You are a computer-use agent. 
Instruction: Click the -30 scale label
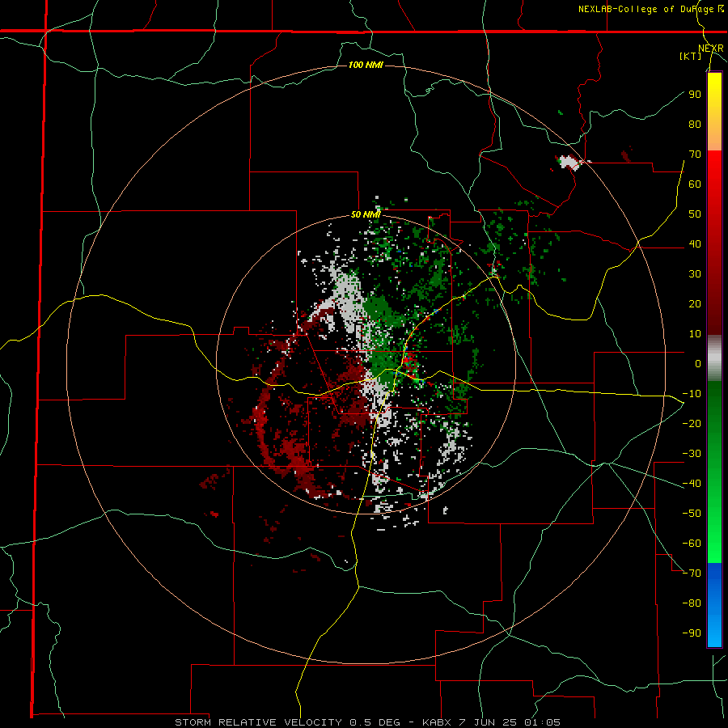click(x=692, y=454)
